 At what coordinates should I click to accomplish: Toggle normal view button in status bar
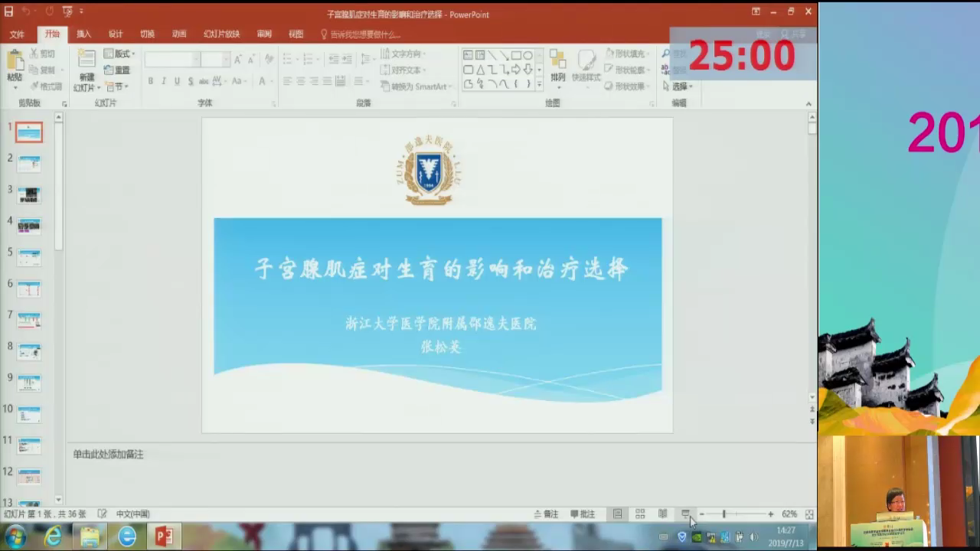tap(618, 514)
